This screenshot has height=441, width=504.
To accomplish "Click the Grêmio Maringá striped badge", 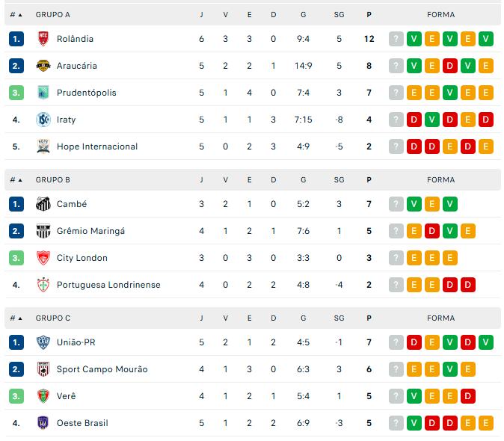I will pyautogui.click(x=43, y=231).
